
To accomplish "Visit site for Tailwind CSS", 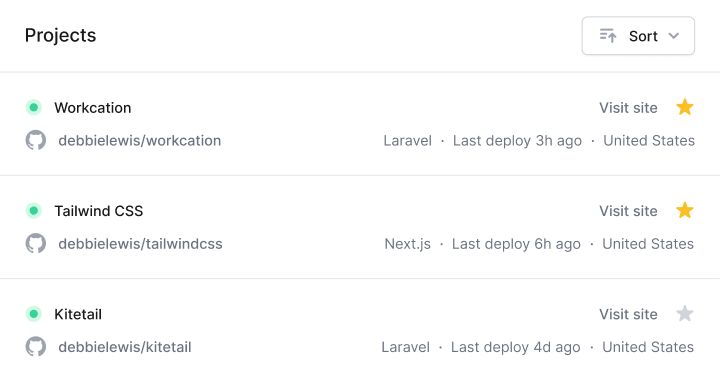I will 628,211.
